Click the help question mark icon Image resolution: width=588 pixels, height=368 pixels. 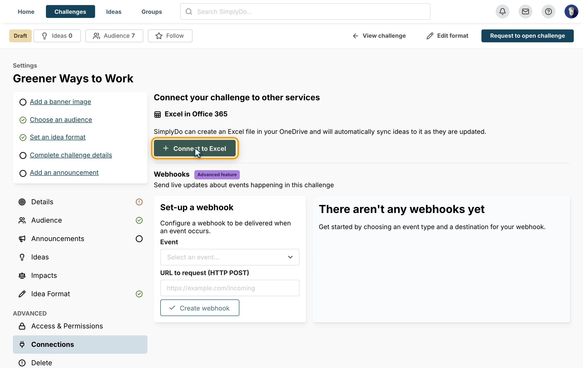click(548, 11)
